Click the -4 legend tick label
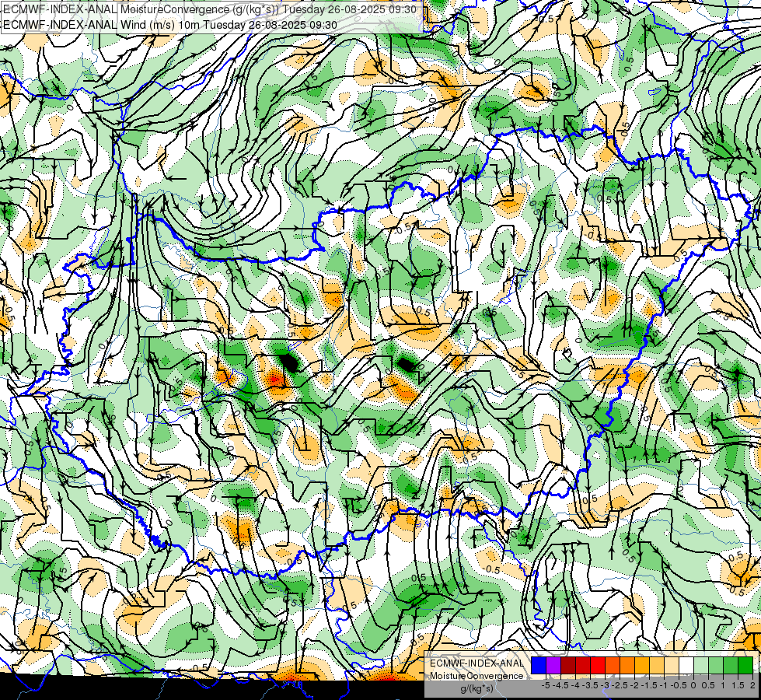 tap(575, 685)
